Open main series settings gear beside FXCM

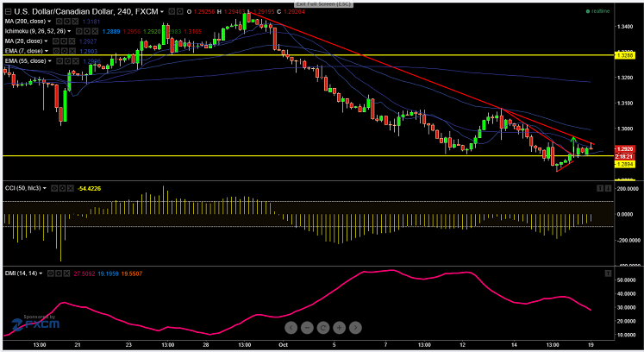tap(179, 12)
